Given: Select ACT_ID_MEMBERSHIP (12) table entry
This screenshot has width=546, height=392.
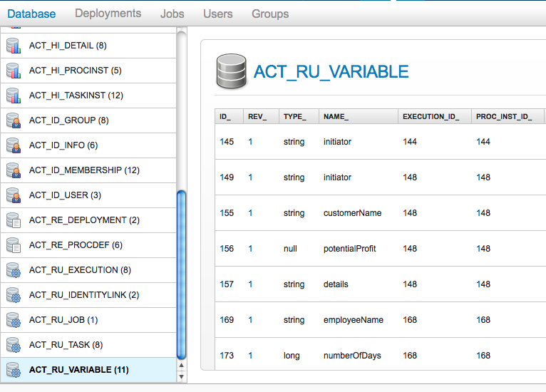Looking at the screenshot, I should pyautogui.click(x=84, y=170).
